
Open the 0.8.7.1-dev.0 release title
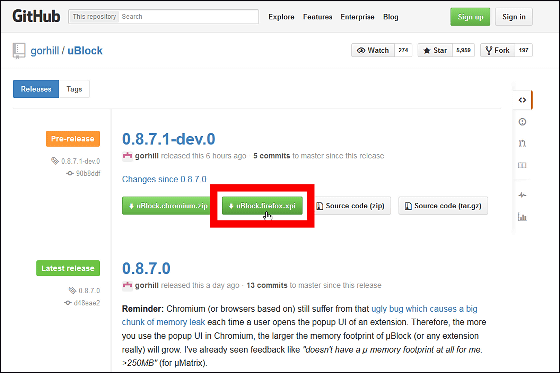coord(169,139)
